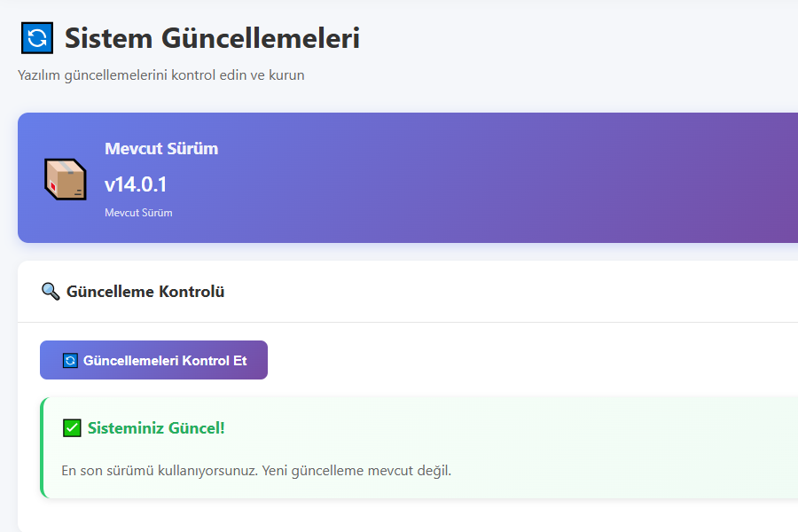
Task: Select the Sistem Güncellemeleri page title
Action: (212, 38)
